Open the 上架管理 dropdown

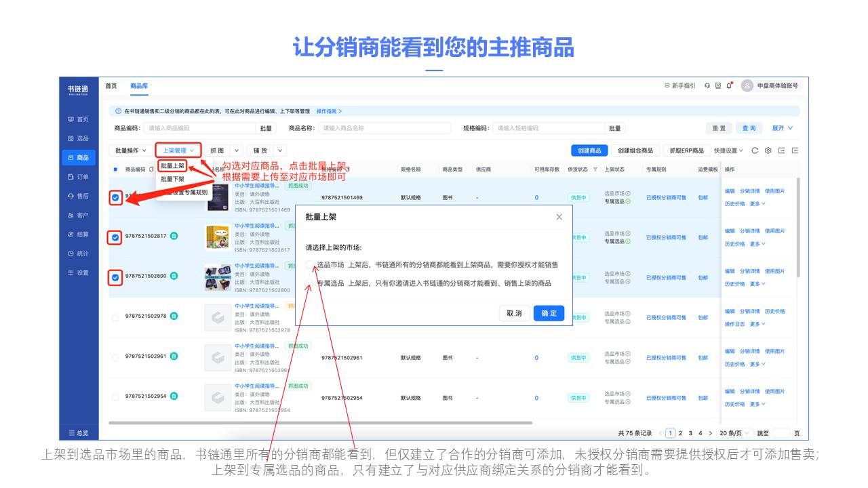pyautogui.click(x=178, y=150)
